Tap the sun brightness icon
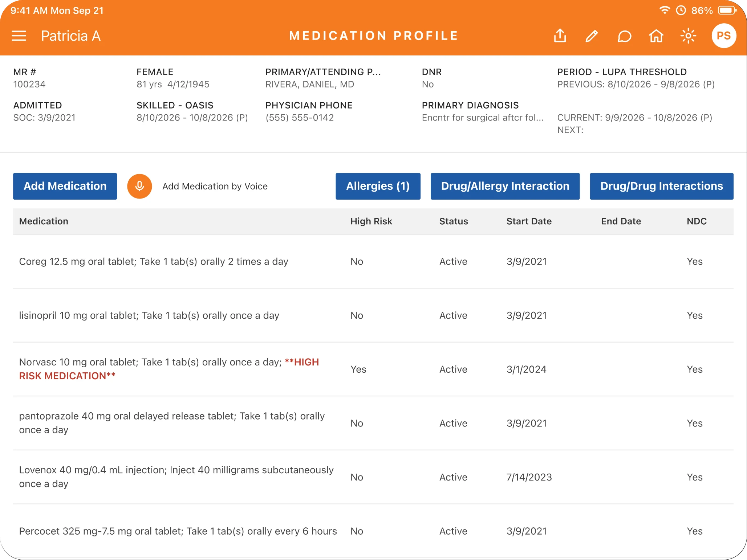Image resolution: width=747 pixels, height=560 pixels. pos(688,36)
